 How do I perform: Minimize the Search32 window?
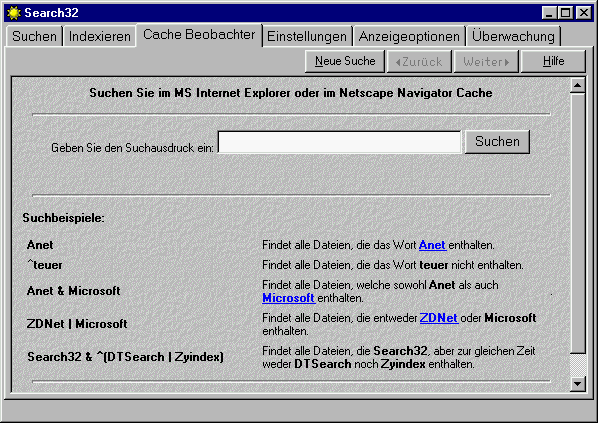tap(549, 13)
